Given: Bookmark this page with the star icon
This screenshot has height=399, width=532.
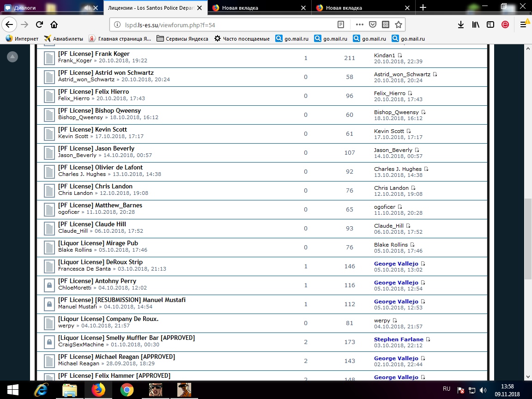Looking at the screenshot, I should point(399,24).
